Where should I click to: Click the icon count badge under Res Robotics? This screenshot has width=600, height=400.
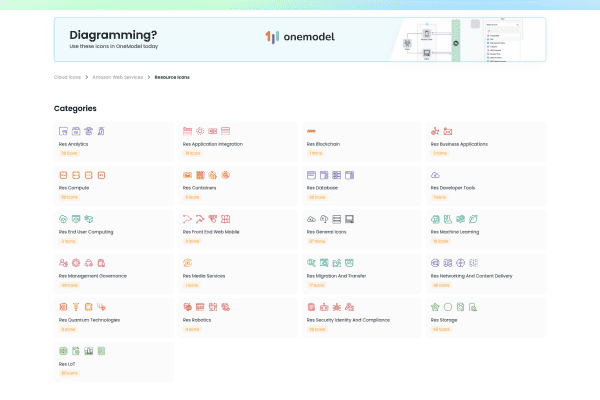point(192,329)
